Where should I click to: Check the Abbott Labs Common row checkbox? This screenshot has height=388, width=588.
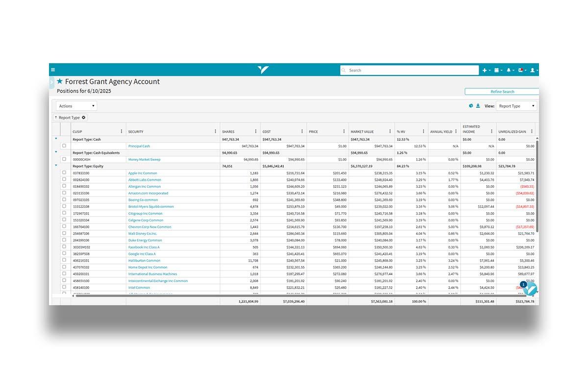[x=64, y=179]
